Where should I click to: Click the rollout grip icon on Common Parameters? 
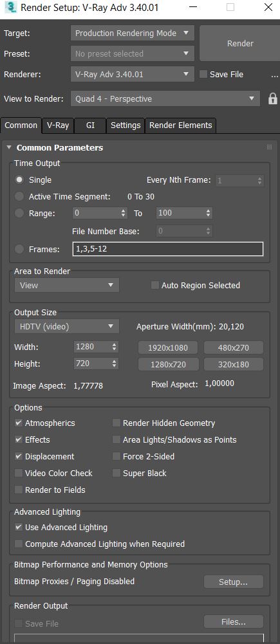click(269, 147)
